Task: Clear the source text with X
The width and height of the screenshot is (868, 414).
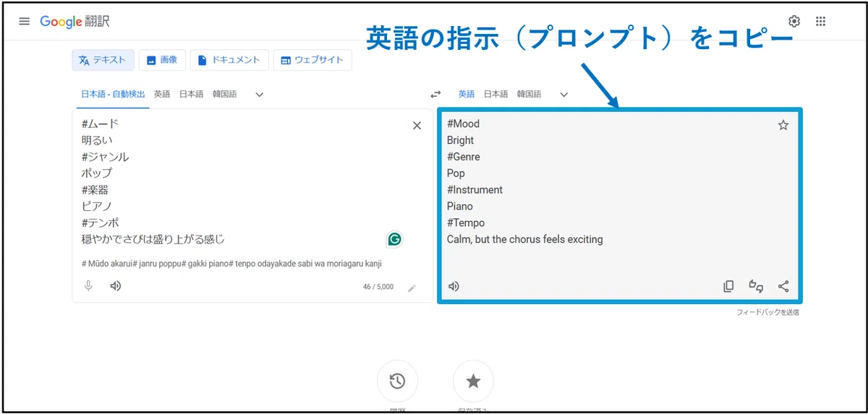Action: [417, 126]
